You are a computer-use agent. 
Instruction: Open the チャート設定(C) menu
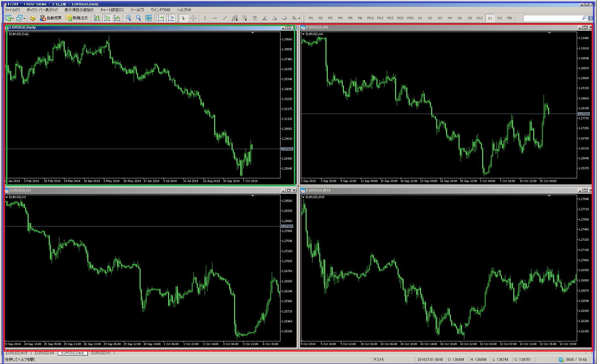point(112,10)
